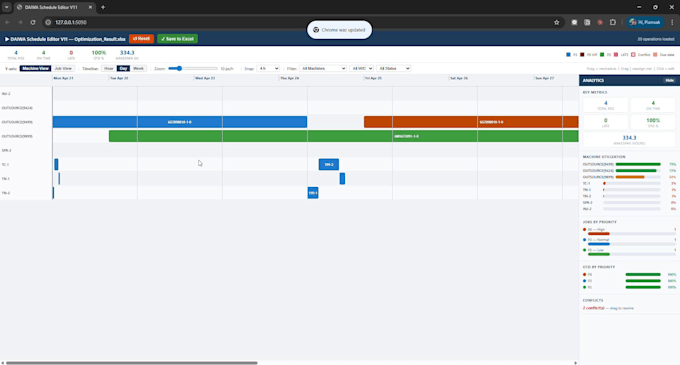Click the Sun Apr 27 date header
Viewport: 680px width, 365px height.
pos(544,78)
